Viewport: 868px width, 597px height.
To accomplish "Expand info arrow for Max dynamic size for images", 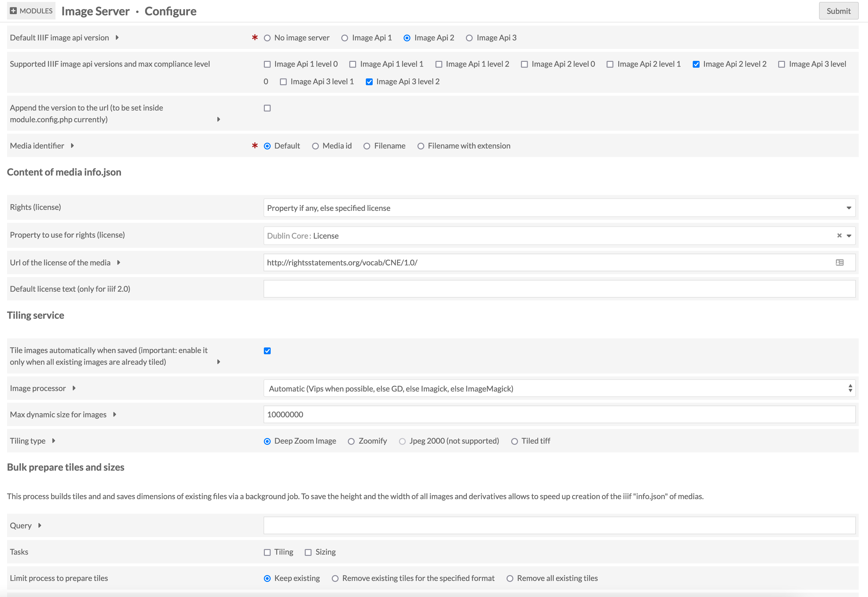I will 114,414.
